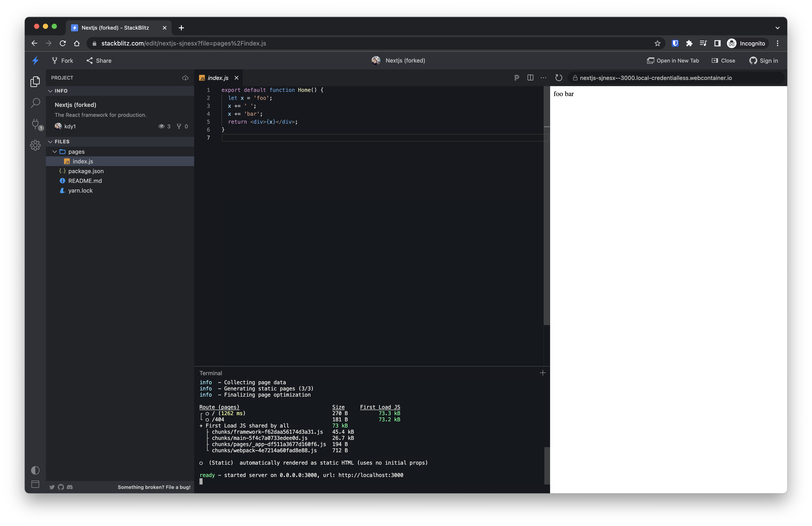Screen dimensions: 812x526
Task: Collapse the pages folder
Action: pyautogui.click(x=55, y=151)
